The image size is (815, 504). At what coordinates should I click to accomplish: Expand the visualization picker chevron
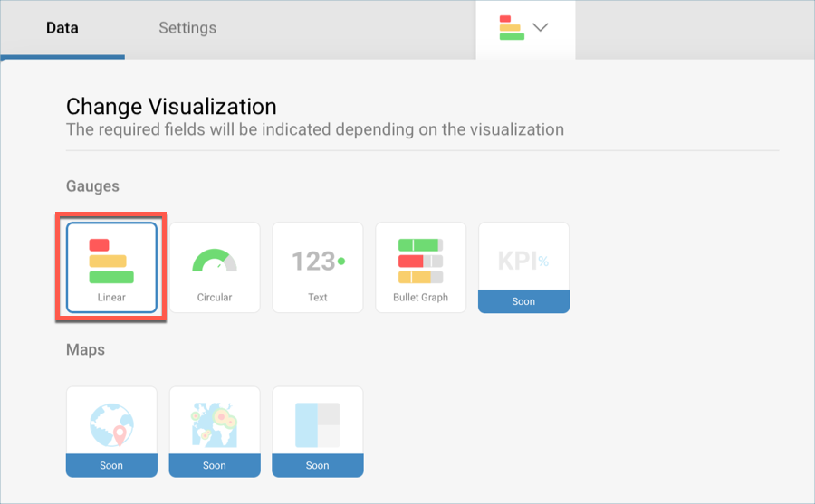pos(541,28)
